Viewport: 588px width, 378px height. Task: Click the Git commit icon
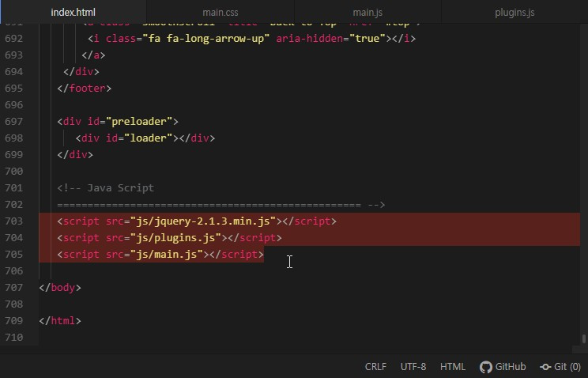click(545, 367)
